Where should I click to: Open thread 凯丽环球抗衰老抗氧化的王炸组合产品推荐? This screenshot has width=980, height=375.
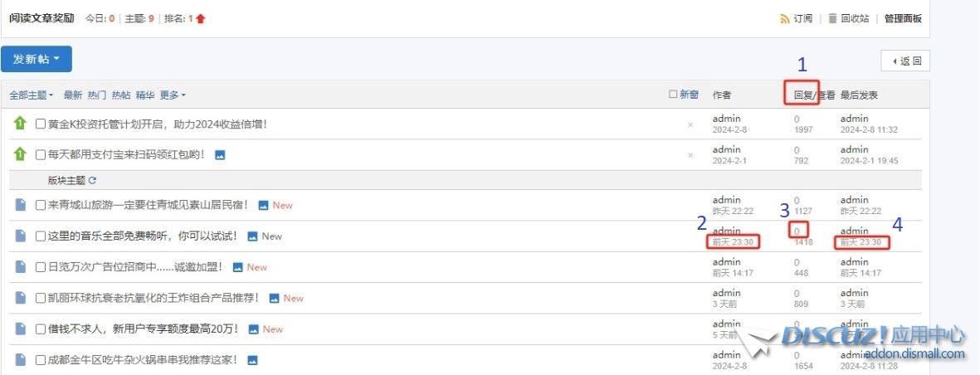(153, 298)
